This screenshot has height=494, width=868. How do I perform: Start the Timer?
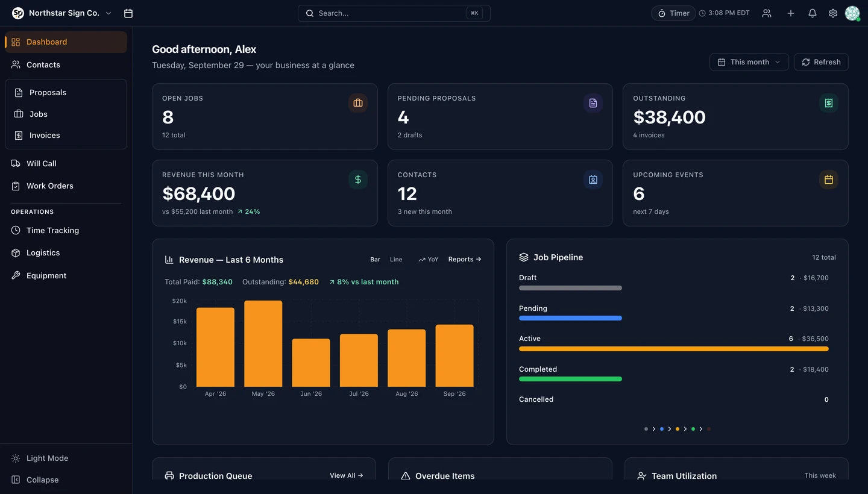[x=673, y=13]
